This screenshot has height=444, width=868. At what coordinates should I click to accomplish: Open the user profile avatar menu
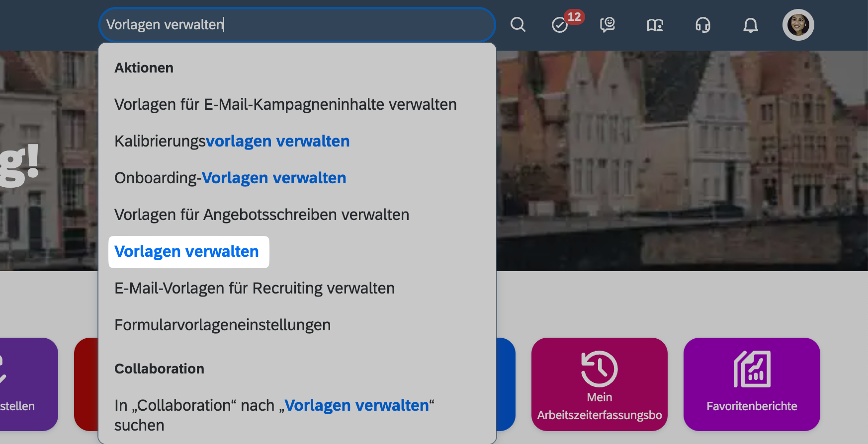[x=798, y=25]
